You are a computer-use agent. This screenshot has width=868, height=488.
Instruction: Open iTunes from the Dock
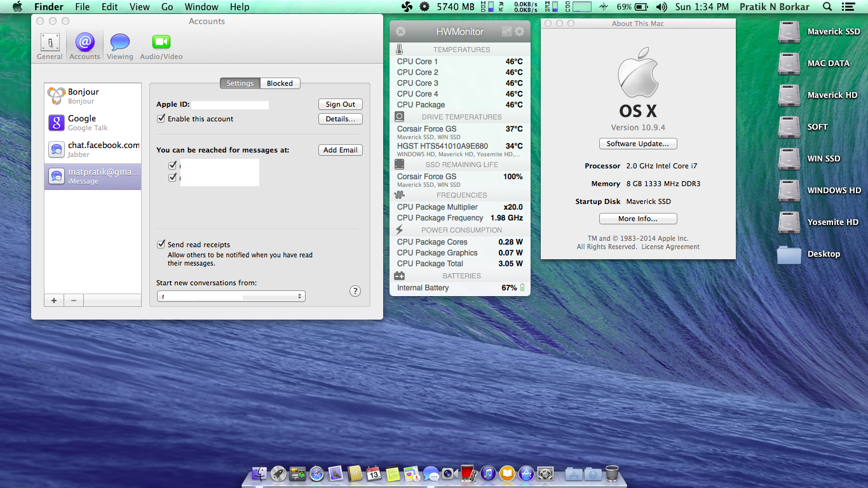click(488, 473)
